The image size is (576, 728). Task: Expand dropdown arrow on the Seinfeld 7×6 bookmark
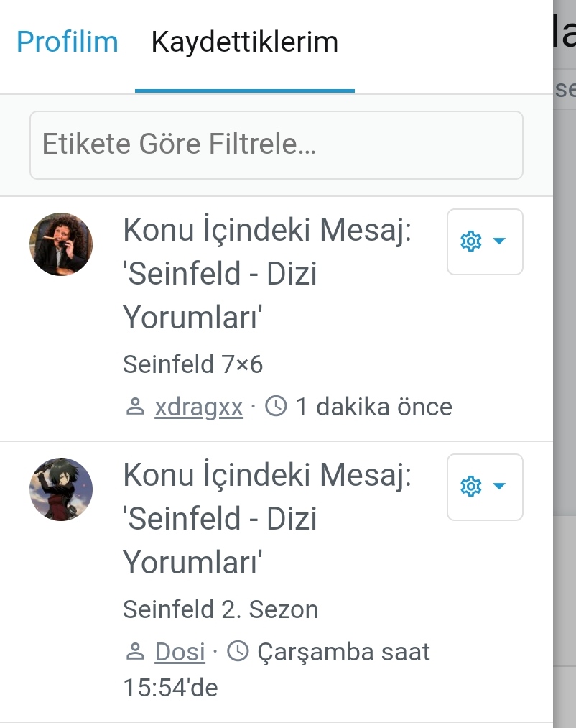click(x=499, y=241)
